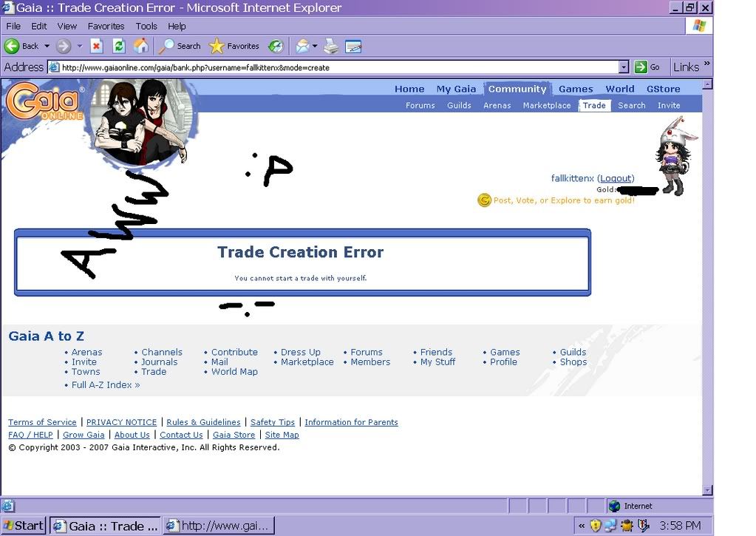Click the orange bug tray icon
Screen dimensions: 756x536
(x=627, y=526)
